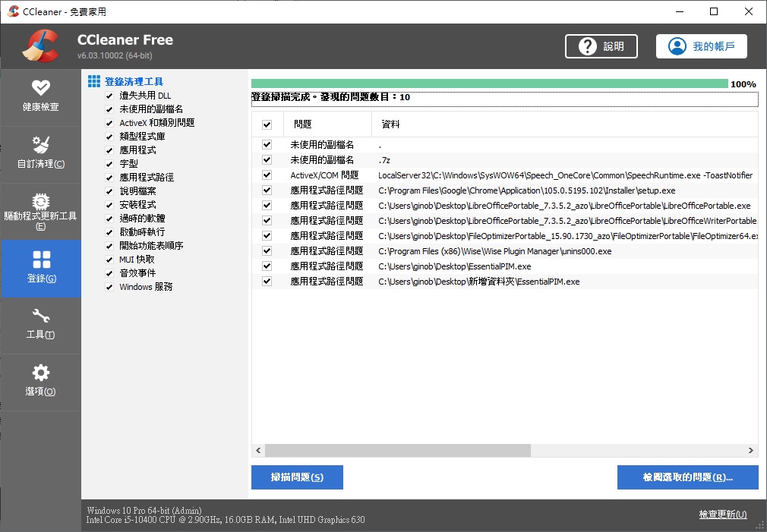Open the 健康檢查 heart icon

pos(40,87)
